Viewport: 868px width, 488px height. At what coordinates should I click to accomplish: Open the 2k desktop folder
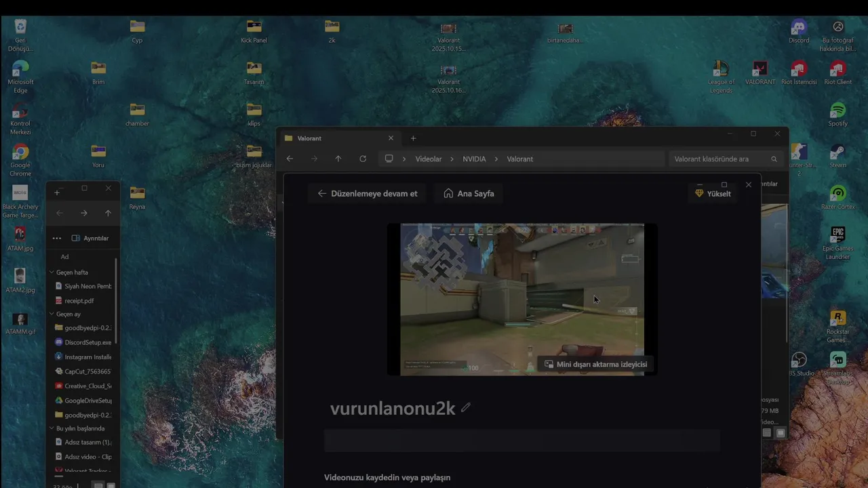point(332,30)
